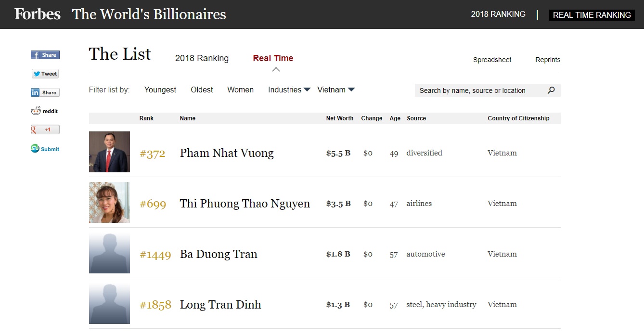Filter the list by Women

click(240, 90)
